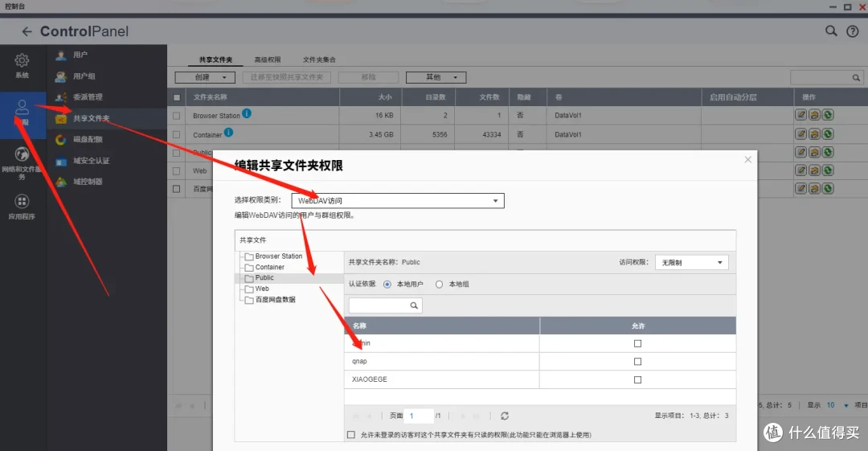Viewport: 868px width, 451px height.
Task: Select 百度网盘数据 in the folder tree
Action: (275, 300)
